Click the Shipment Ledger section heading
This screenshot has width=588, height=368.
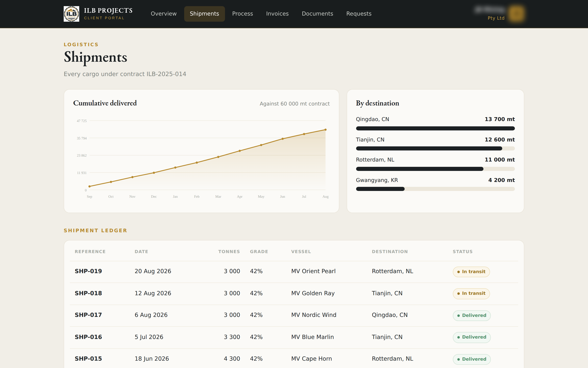95,230
